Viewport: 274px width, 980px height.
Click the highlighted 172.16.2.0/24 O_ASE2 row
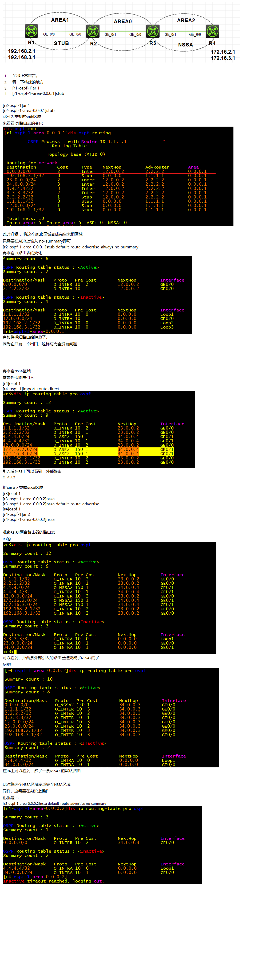[x=88, y=449]
